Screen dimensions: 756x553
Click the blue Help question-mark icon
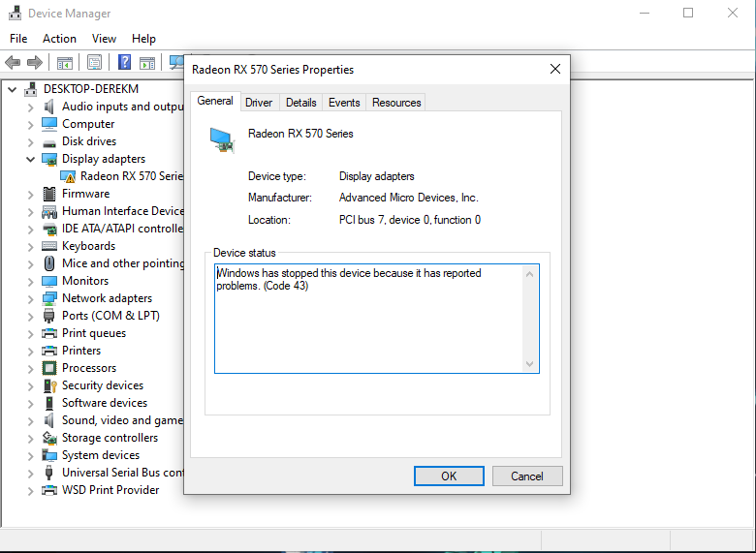coord(124,62)
